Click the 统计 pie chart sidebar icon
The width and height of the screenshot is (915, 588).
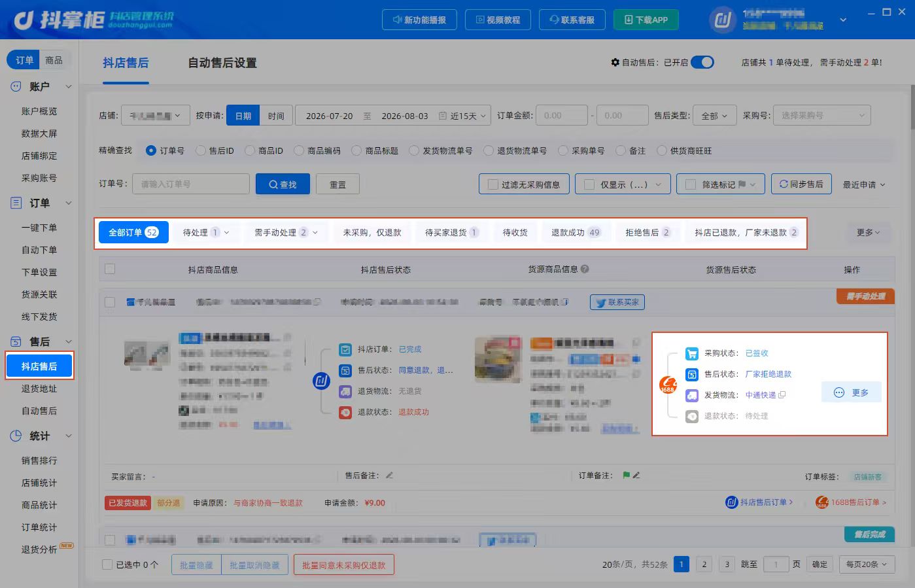16,436
